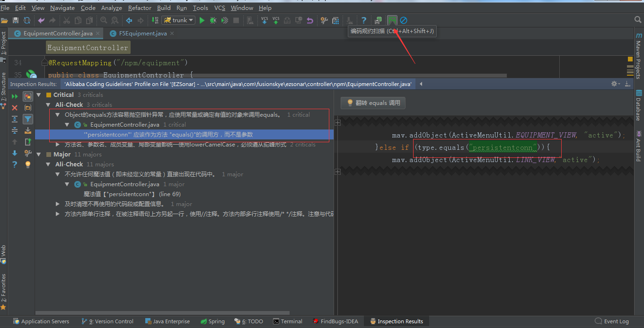
Task: Toggle the filter resolved items button
Action: tap(28, 119)
